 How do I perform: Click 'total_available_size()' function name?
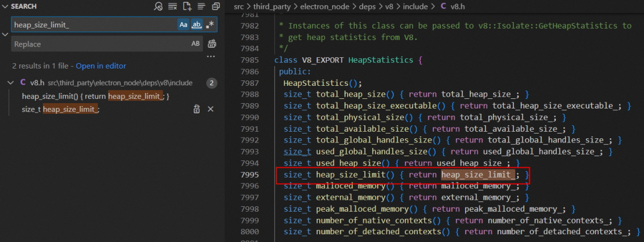[367, 129]
